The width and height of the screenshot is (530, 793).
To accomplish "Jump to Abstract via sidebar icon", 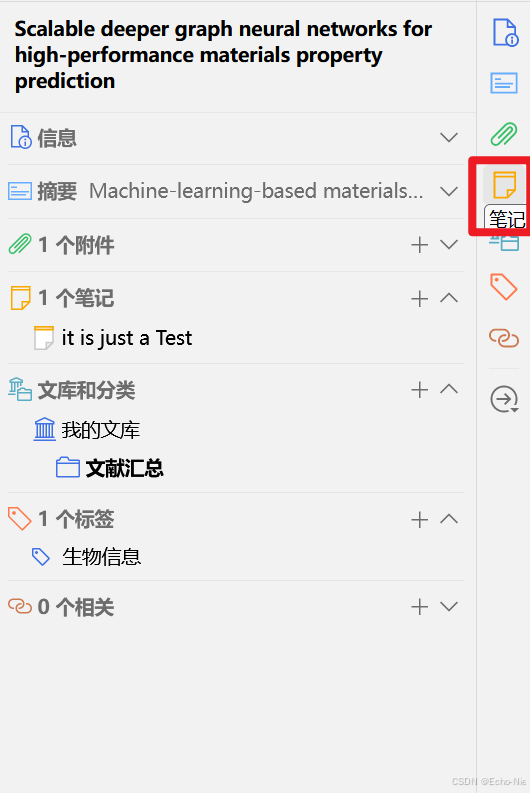I will (x=504, y=83).
